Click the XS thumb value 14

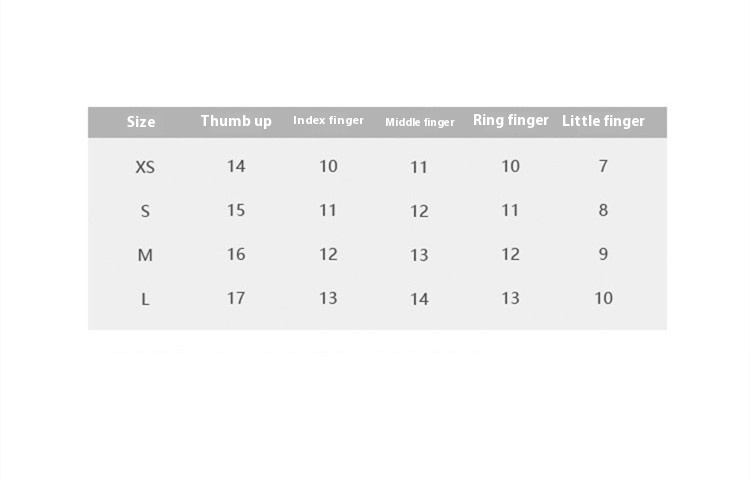[236, 166]
